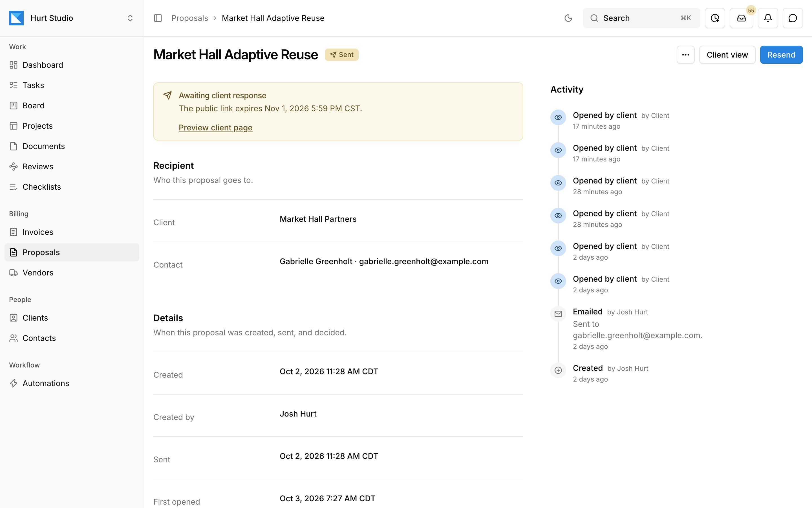Open the time tracker clock icon
The width and height of the screenshot is (812, 508).
715,18
